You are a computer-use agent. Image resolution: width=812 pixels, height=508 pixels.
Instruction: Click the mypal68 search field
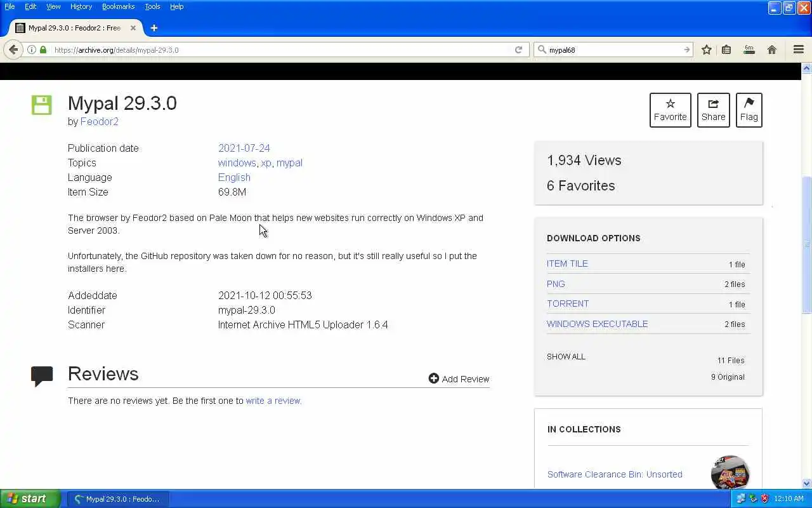click(613, 50)
